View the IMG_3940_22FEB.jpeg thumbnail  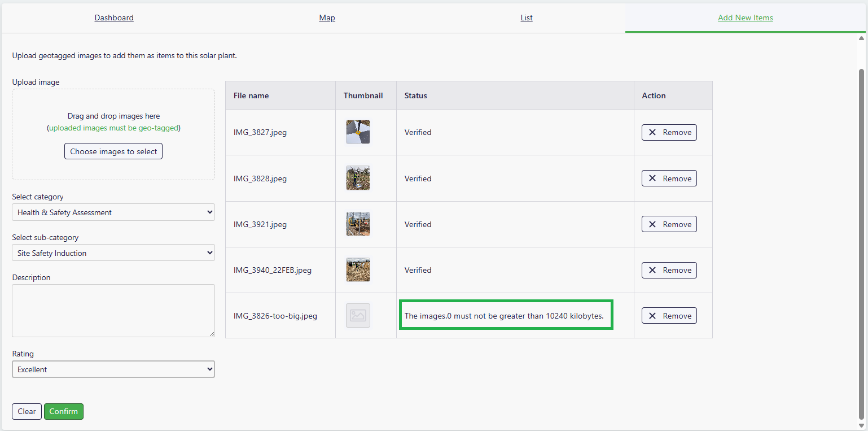click(x=358, y=270)
